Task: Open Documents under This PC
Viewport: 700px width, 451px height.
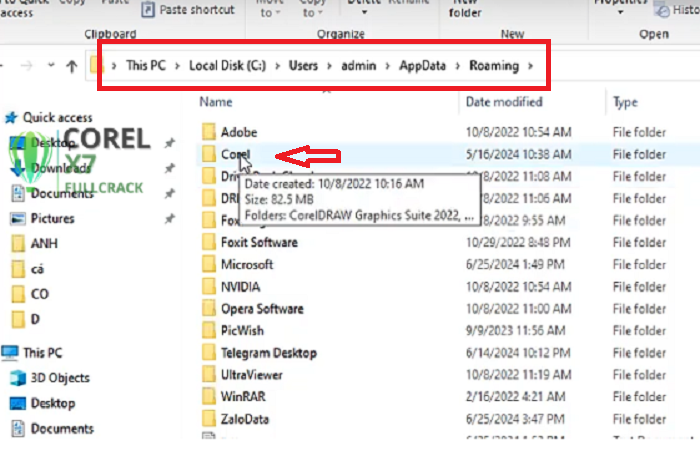Action: pyautogui.click(x=62, y=429)
